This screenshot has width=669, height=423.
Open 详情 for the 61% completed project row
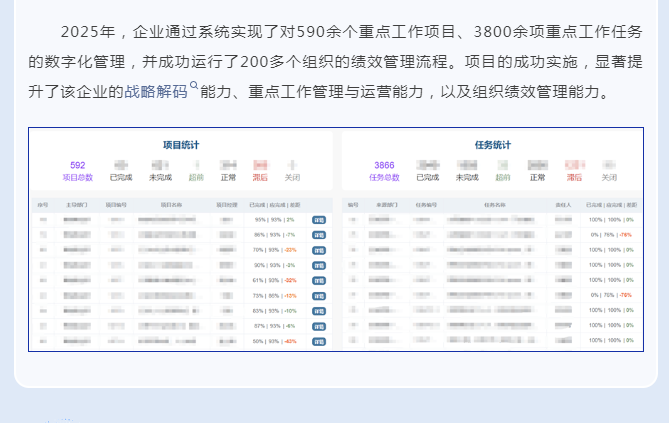click(x=319, y=280)
